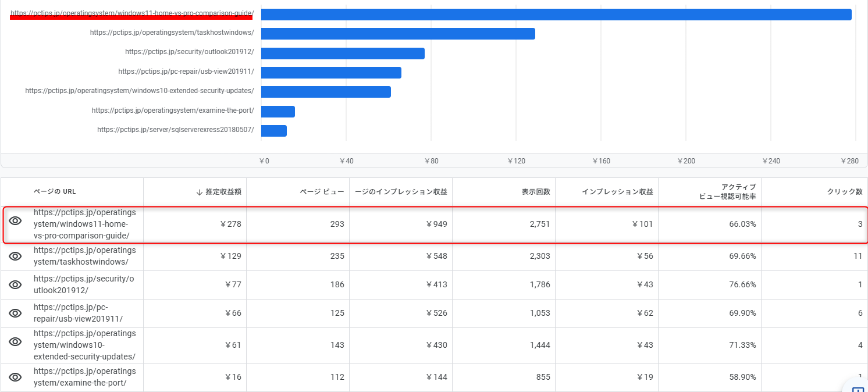Click the usb-view201911 bar in chart
868x392 pixels.
click(331, 73)
